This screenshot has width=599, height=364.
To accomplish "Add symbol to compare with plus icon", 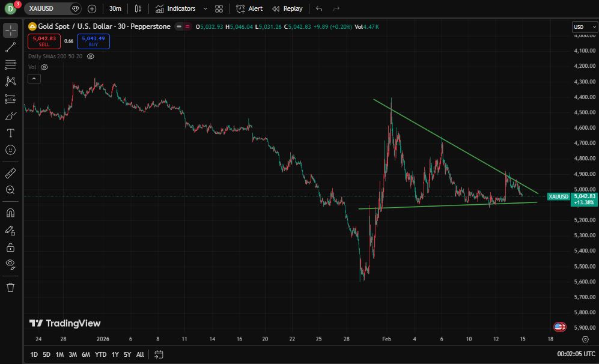I will point(92,8).
